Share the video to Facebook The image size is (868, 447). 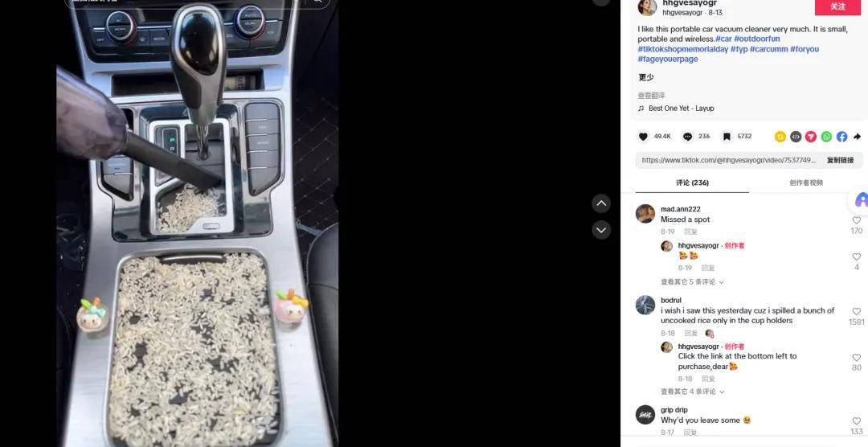tap(841, 136)
